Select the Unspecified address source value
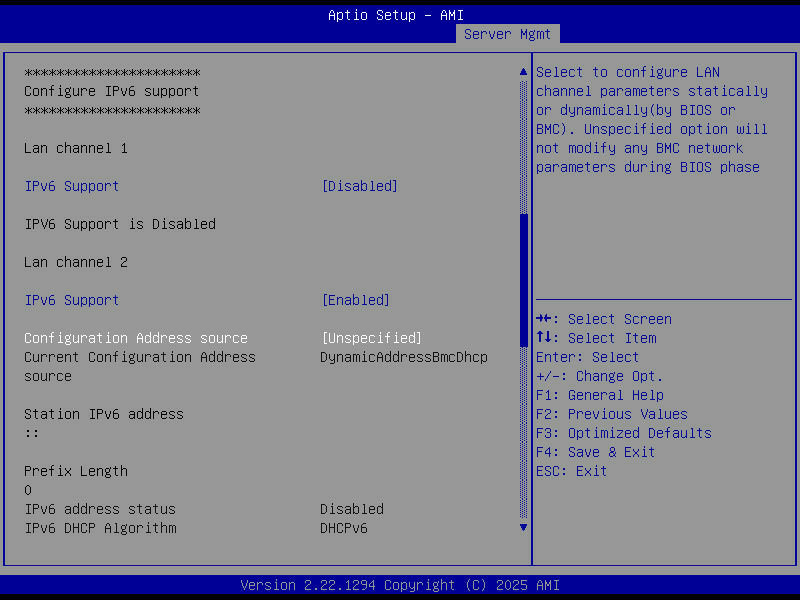Image resolution: width=800 pixels, height=600 pixels. pos(371,338)
